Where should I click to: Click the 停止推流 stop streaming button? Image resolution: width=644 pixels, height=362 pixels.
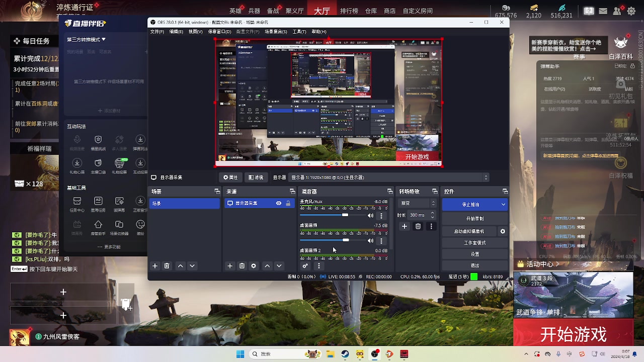click(471, 205)
